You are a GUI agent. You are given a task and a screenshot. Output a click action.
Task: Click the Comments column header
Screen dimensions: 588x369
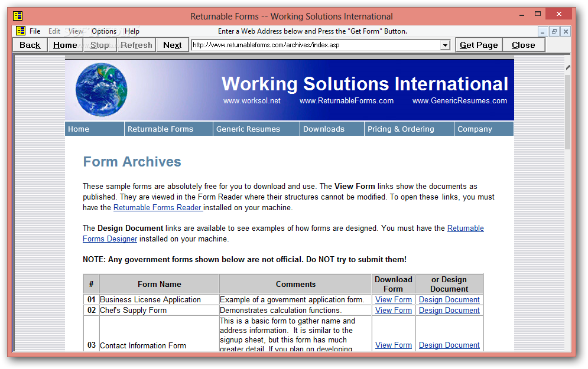295,285
